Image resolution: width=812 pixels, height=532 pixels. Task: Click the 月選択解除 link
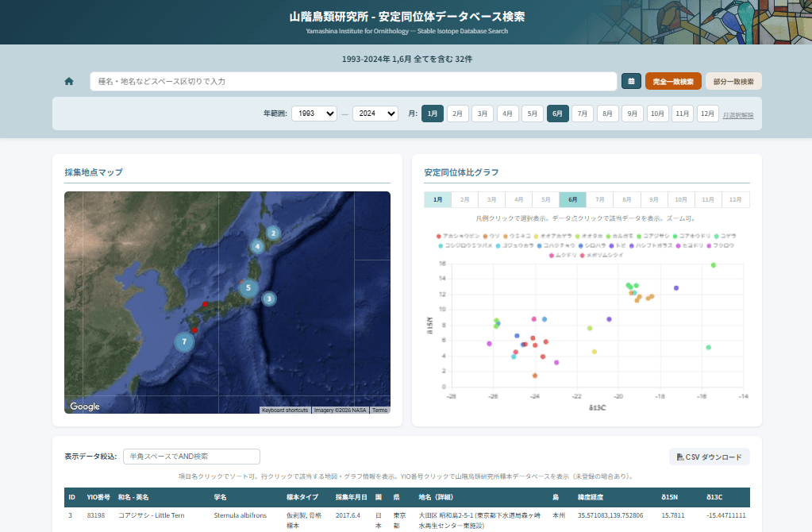pos(738,115)
